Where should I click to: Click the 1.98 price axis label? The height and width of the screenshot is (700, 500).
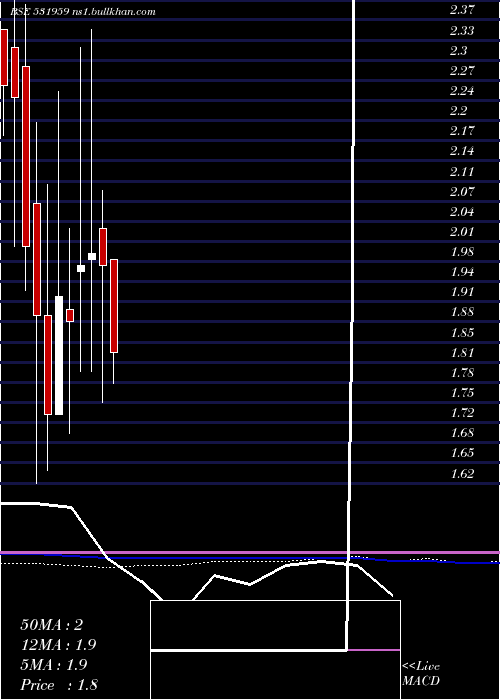[462, 251]
